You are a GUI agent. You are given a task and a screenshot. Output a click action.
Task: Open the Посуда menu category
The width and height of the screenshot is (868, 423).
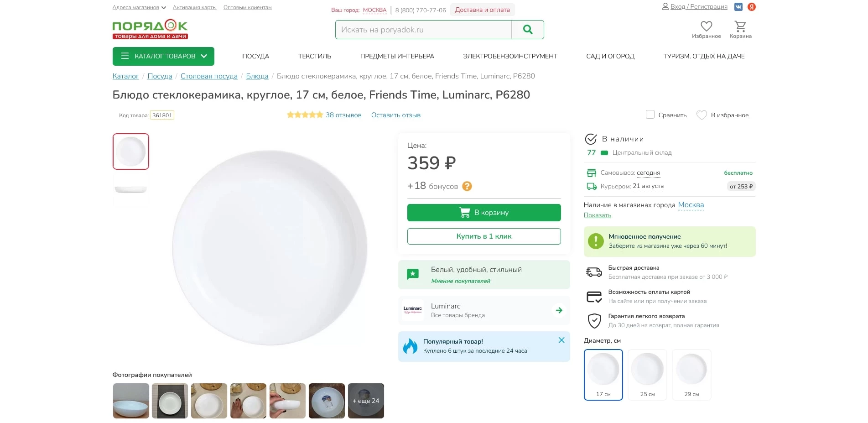point(255,56)
